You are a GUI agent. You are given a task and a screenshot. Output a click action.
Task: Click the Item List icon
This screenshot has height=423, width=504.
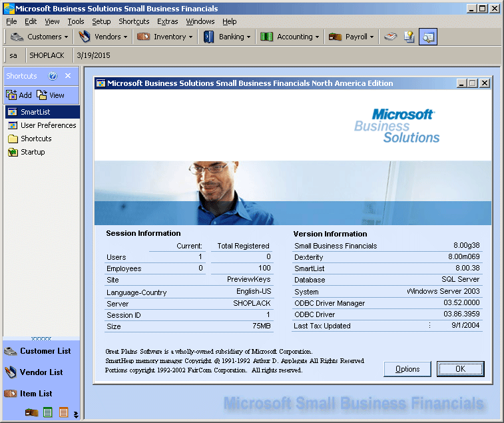pos(11,394)
